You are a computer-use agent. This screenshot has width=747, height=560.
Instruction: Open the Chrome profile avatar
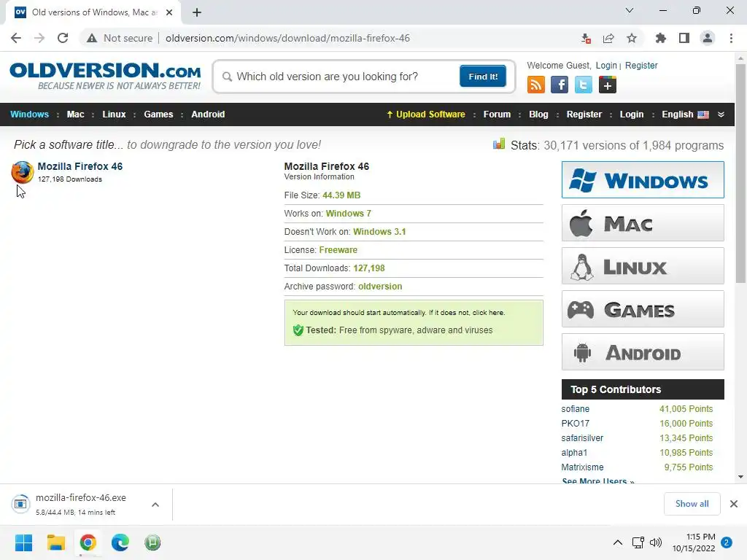[708, 38]
